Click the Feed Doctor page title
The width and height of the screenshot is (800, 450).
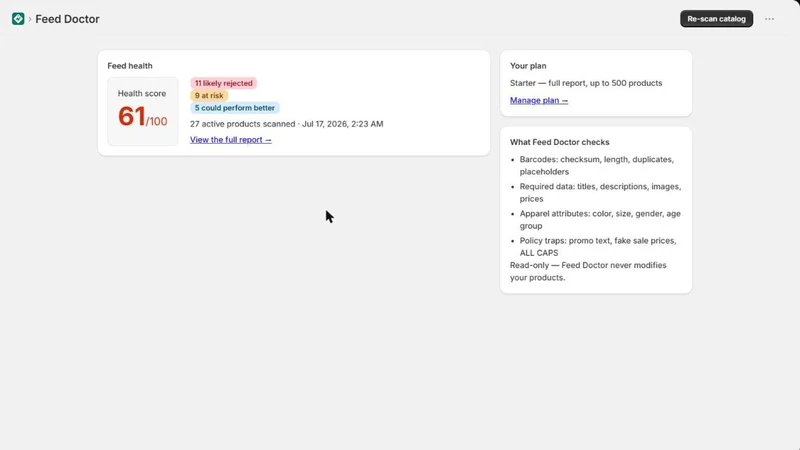67,19
